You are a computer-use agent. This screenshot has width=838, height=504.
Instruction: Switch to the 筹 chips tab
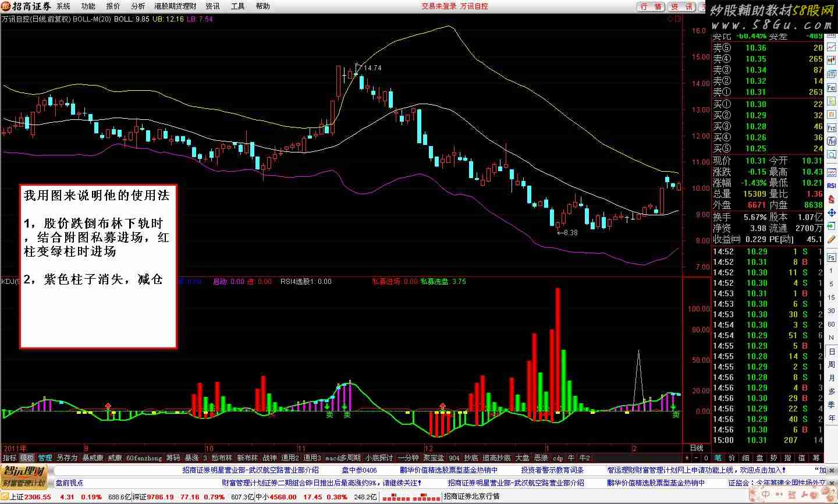[x=816, y=458]
